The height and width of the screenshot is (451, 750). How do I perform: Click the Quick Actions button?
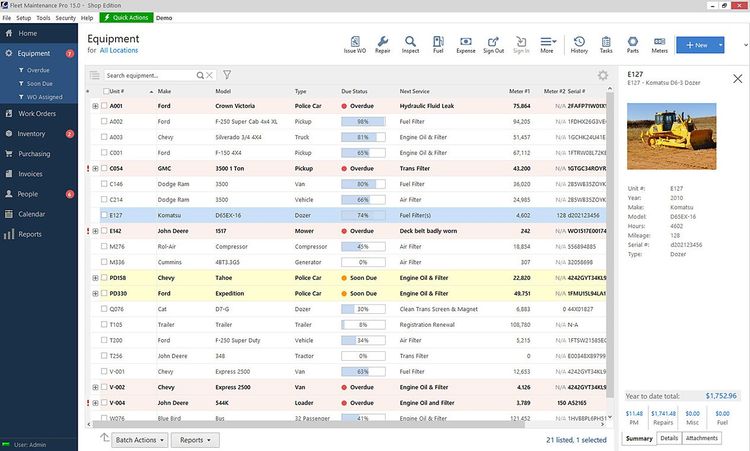pos(126,18)
